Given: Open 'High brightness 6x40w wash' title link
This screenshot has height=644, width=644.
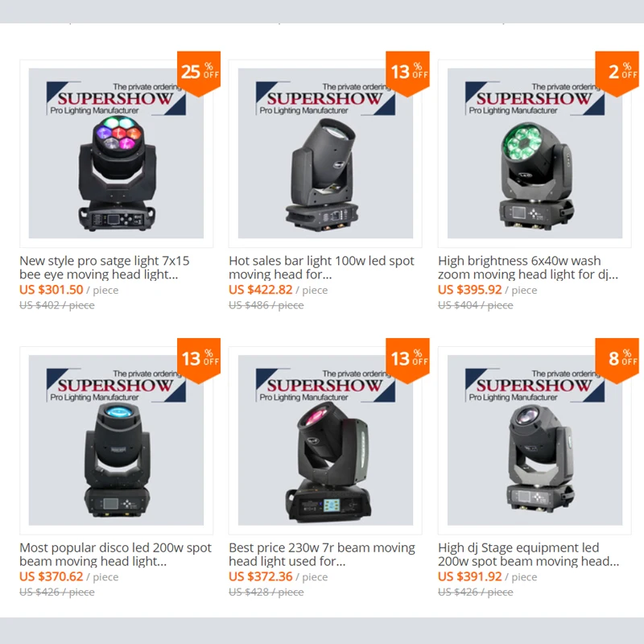Looking at the screenshot, I should [x=528, y=267].
